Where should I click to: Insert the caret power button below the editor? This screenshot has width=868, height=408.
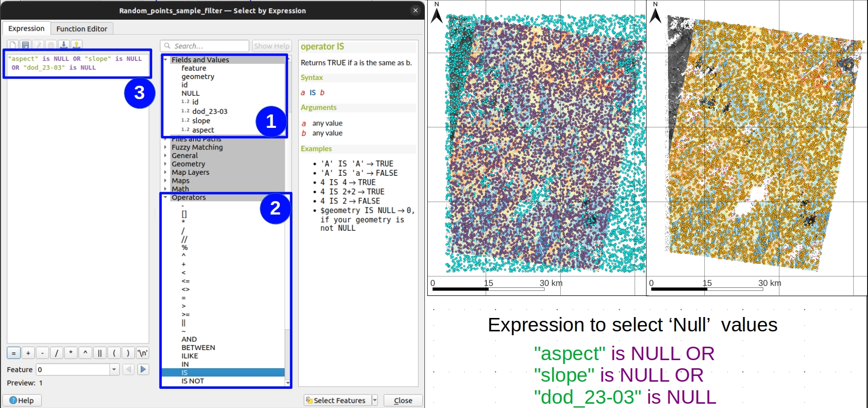[85, 353]
